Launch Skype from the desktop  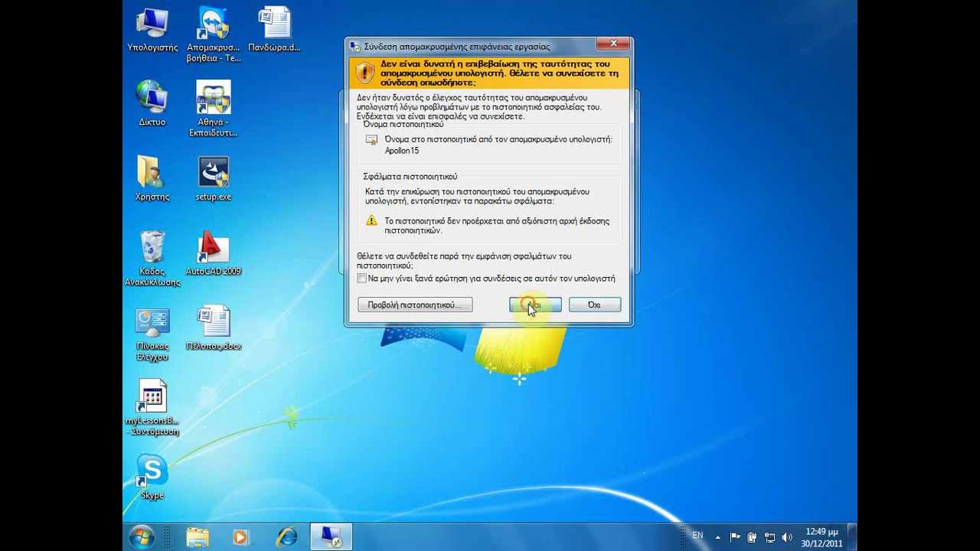(152, 477)
